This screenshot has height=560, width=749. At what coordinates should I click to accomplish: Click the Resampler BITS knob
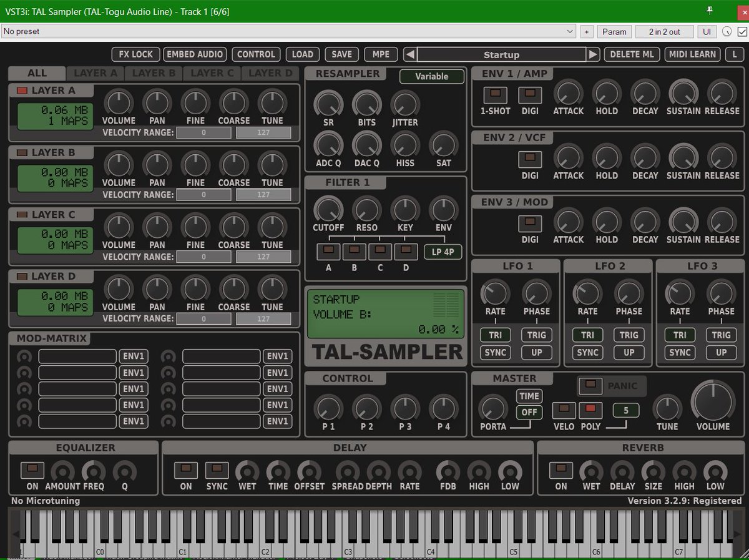[x=367, y=103]
